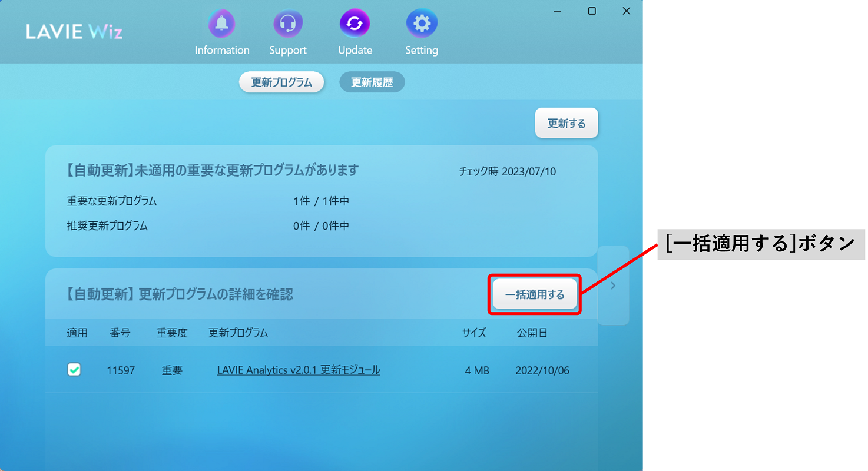Screen dimensions: 868x471
Task: Expand the right-side chevron panel
Action: 613,286
